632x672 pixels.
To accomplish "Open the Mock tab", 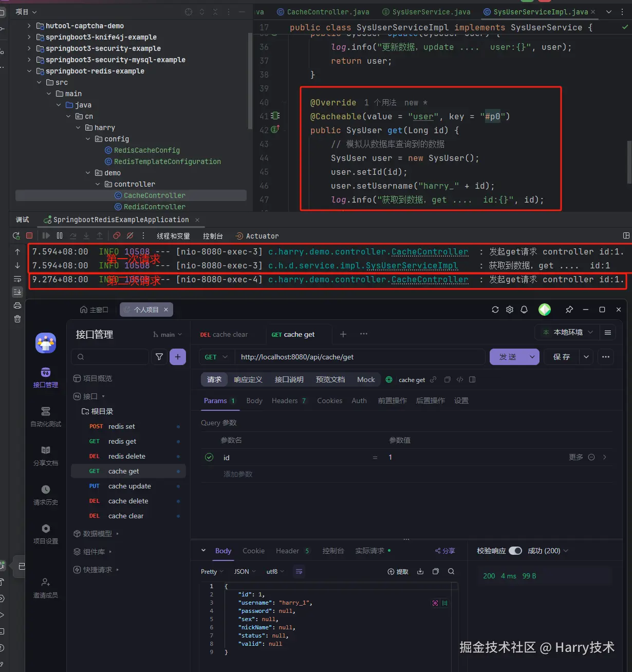I will (366, 379).
